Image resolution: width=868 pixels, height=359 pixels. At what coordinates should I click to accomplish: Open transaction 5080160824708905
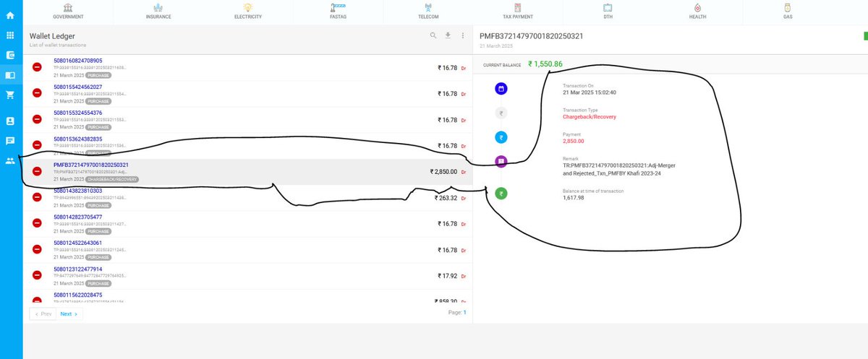point(78,61)
